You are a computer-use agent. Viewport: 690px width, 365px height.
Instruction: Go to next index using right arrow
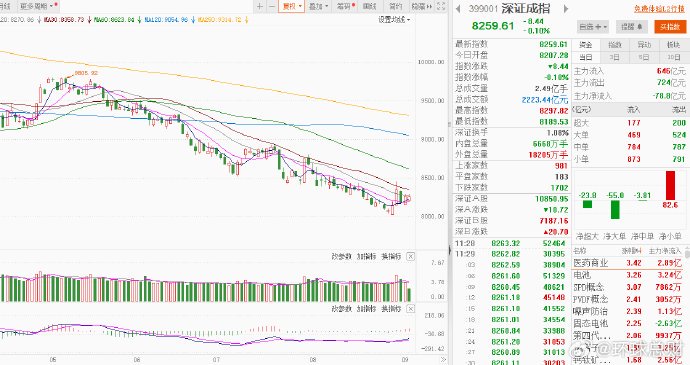pyautogui.click(x=566, y=8)
